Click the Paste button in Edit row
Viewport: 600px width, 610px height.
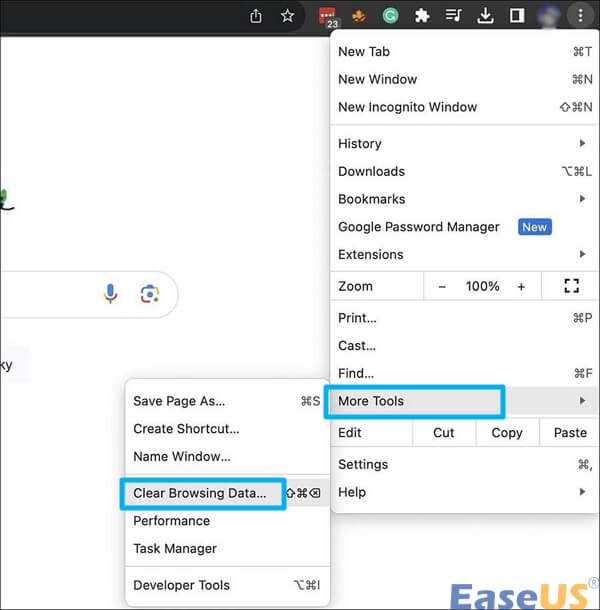tap(570, 432)
